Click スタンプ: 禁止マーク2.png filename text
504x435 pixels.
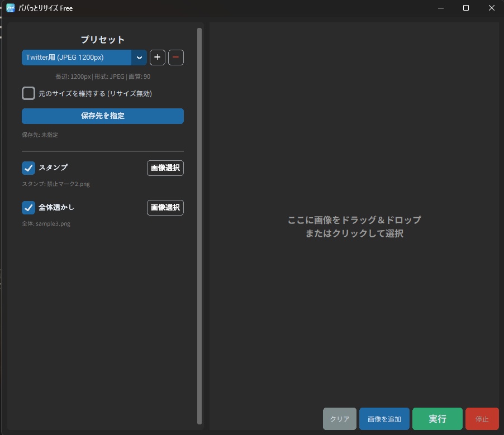(x=56, y=184)
